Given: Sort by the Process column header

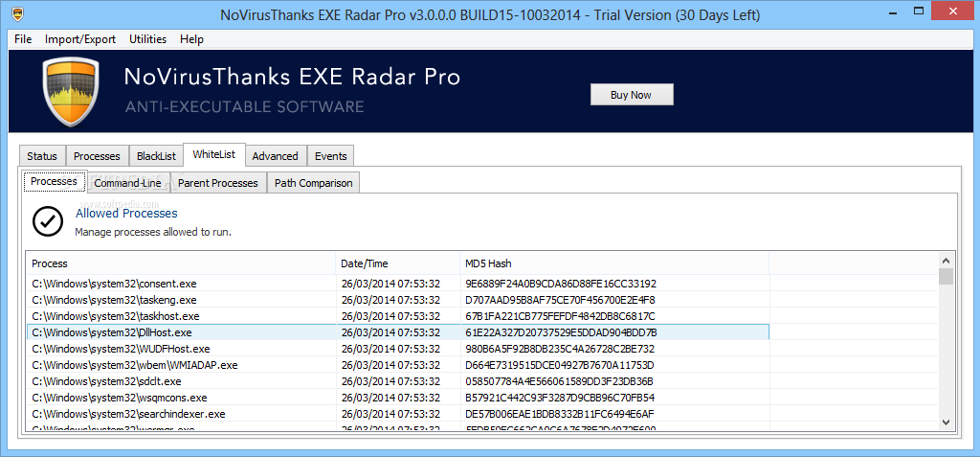Looking at the screenshot, I should (181, 263).
